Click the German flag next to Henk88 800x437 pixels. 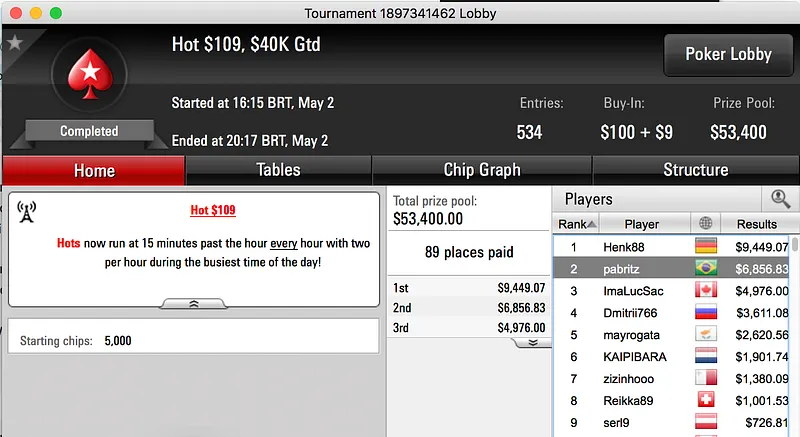click(x=706, y=246)
